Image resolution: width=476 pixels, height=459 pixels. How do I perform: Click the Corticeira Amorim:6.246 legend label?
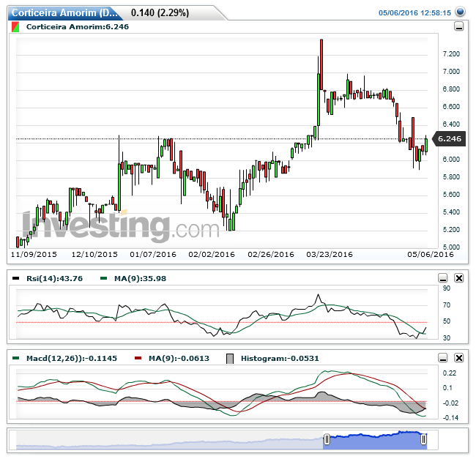pyautogui.click(x=78, y=26)
